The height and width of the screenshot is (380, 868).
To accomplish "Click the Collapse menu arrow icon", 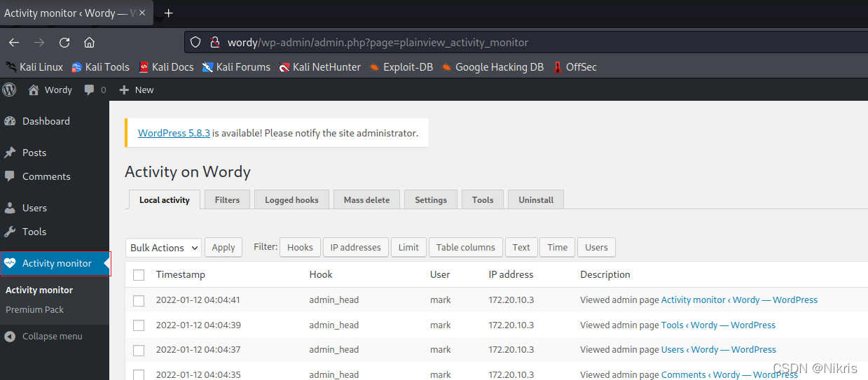I will pos(10,336).
